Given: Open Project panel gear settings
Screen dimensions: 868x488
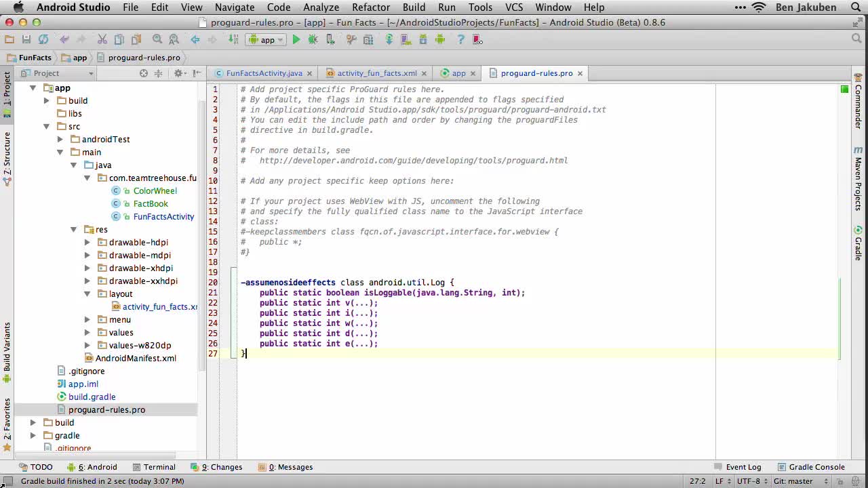Looking at the screenshot, I should pyautogui.click(x=180, y=73).
